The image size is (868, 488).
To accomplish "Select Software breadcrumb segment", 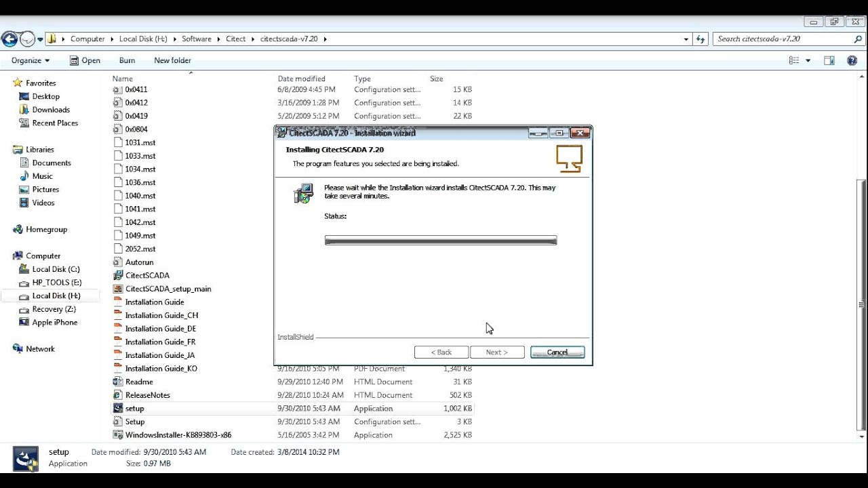I will click(x=197, y=39).
